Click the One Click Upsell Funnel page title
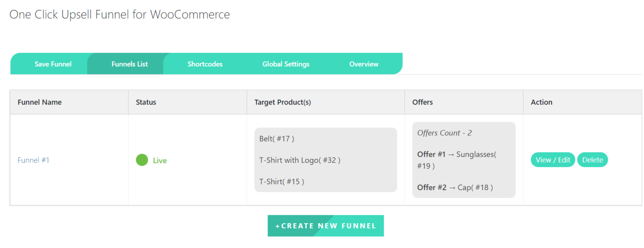Screen dimensions: 644x248 120,14
